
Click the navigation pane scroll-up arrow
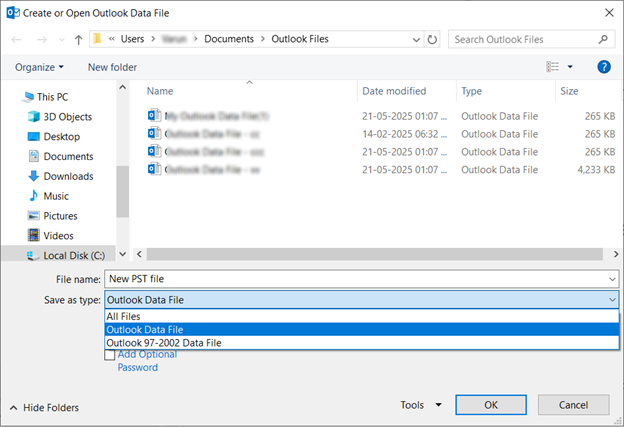(x=123, y=87)
